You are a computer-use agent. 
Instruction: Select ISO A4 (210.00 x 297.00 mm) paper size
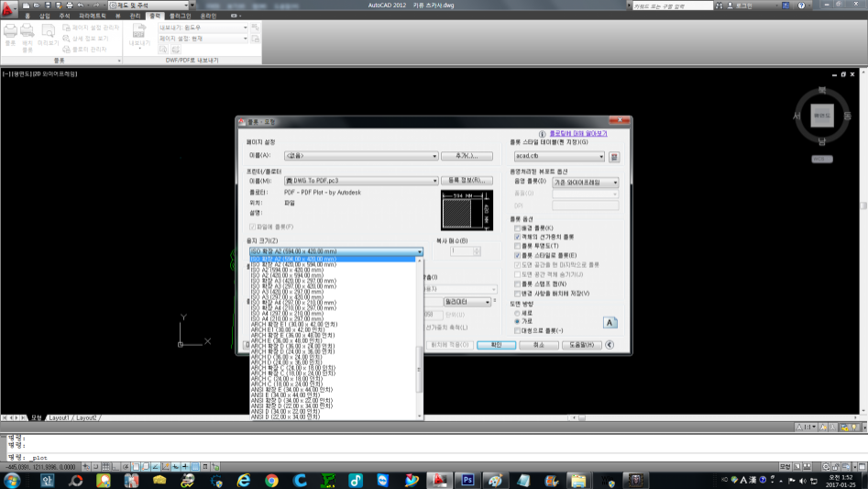(x=287, y=319)
